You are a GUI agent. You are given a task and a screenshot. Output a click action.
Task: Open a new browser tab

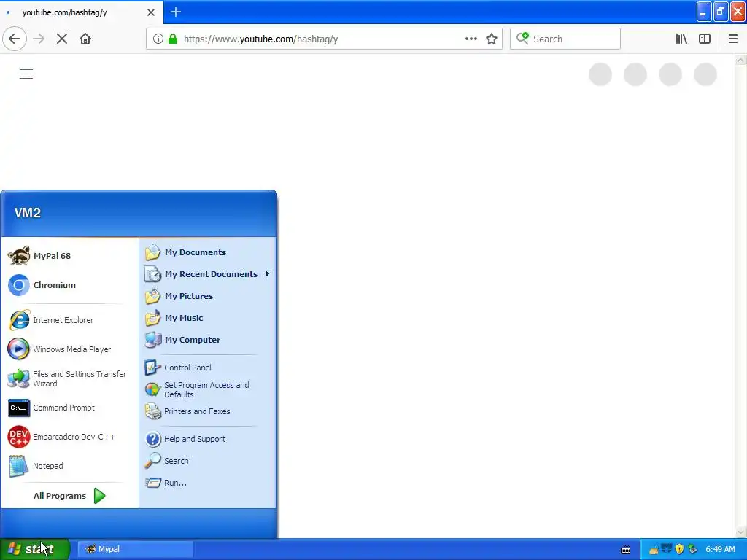point(176,12)
